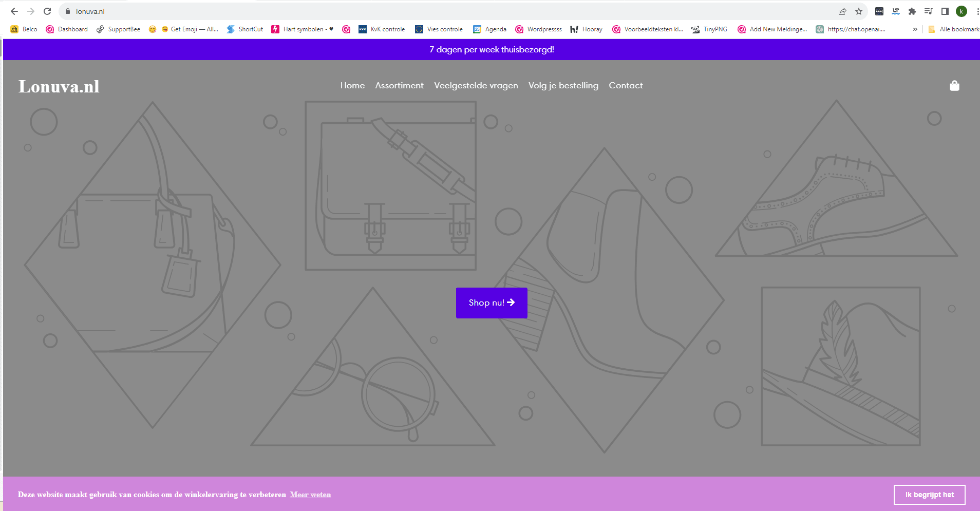
Task: Toggle the browser side panel
Action: click(x=945, y=11)
